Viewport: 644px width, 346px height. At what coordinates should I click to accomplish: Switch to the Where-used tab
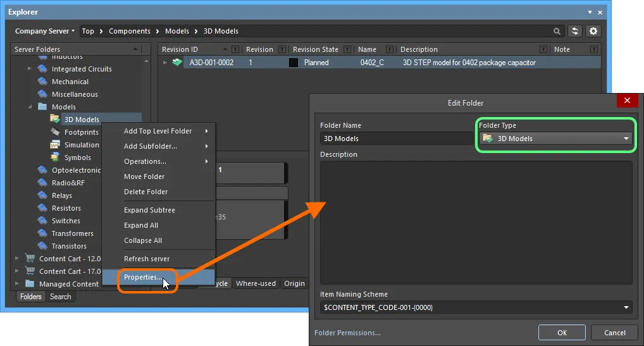[x=256, y=283]
